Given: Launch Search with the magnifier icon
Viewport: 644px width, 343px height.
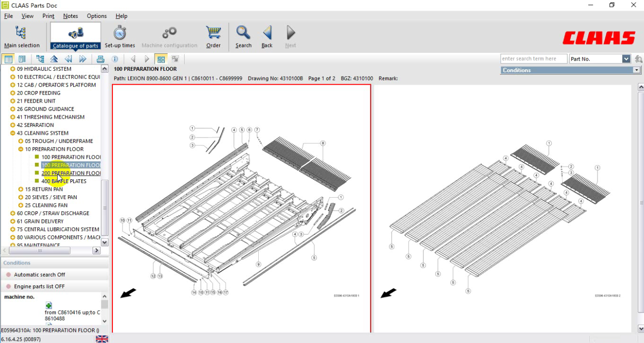Looking at the screenshot, I should [x=243, y=37].
